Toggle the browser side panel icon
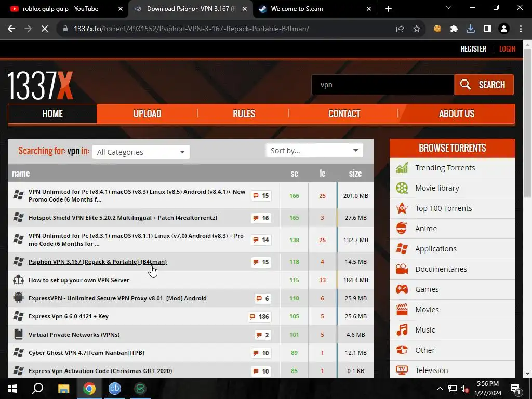532x399 pixels. point(487,29)
